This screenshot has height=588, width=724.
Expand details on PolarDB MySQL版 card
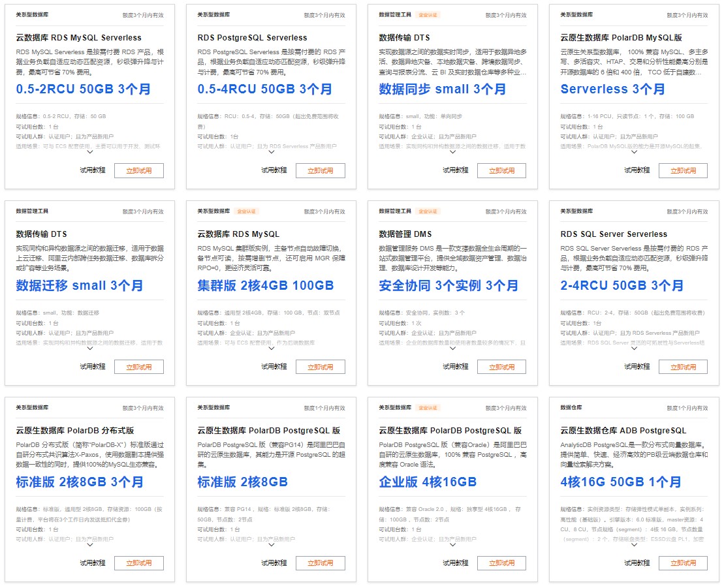[635, 152]
